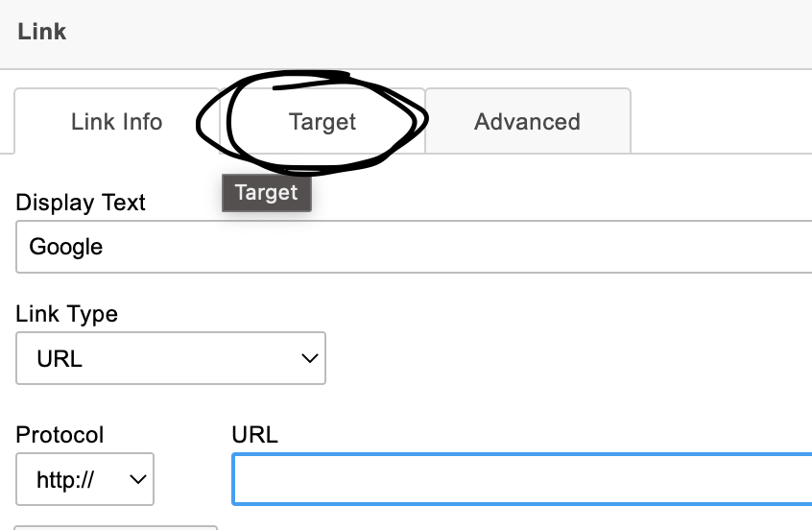
Task: Click the URL field label
Action: (x=254, y=434)
